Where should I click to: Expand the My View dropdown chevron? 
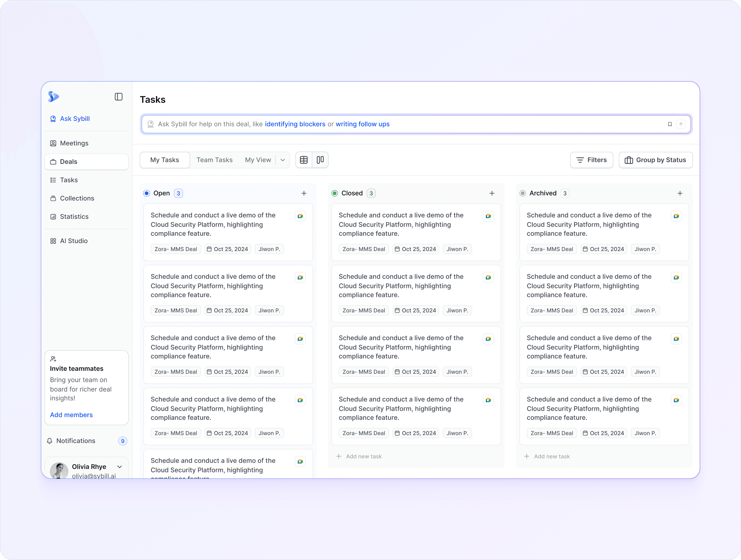click(x=283, y=160)
